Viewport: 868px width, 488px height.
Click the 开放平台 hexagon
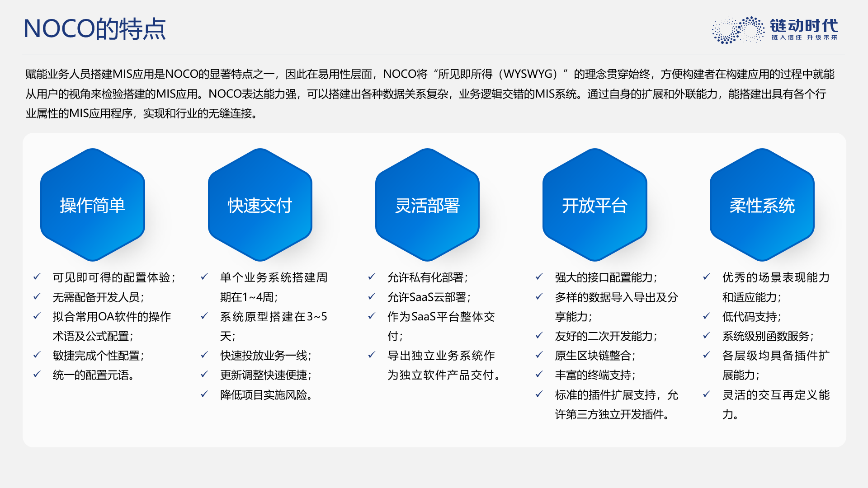point(595,205)
